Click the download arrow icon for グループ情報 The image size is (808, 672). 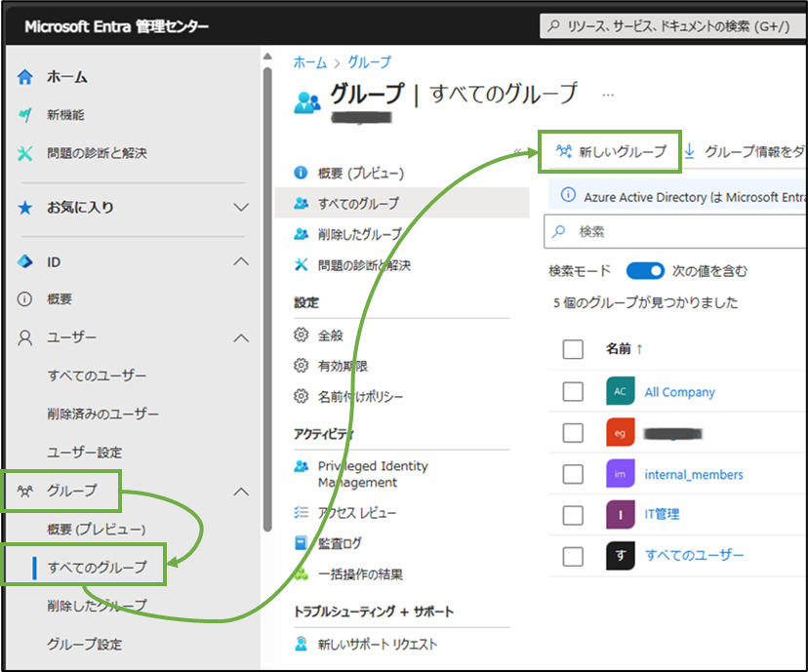pos(690,151)
